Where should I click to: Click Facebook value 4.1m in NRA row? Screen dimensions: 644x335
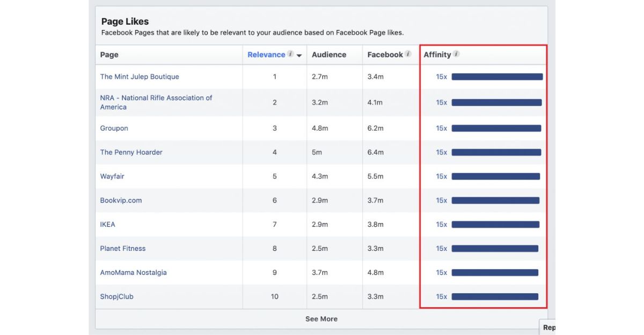[375, 102]
